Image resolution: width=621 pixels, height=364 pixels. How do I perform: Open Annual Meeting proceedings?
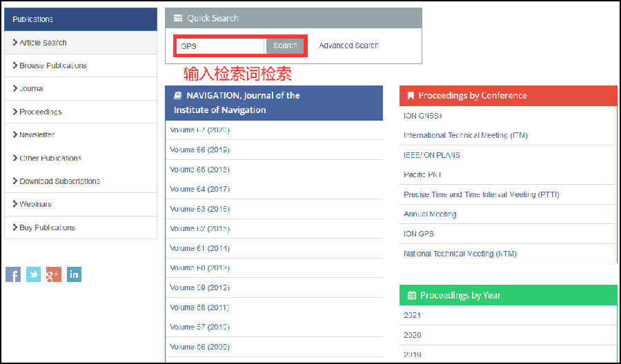(430, 214)
